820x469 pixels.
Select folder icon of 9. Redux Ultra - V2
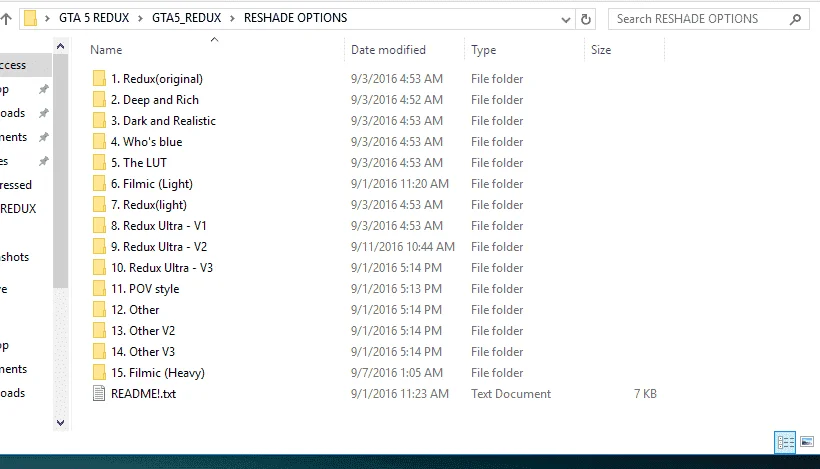(99, 246)
